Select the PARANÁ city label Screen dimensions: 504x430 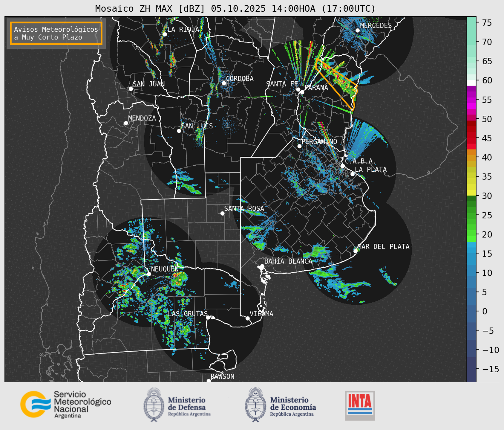[x=316, y=88]
